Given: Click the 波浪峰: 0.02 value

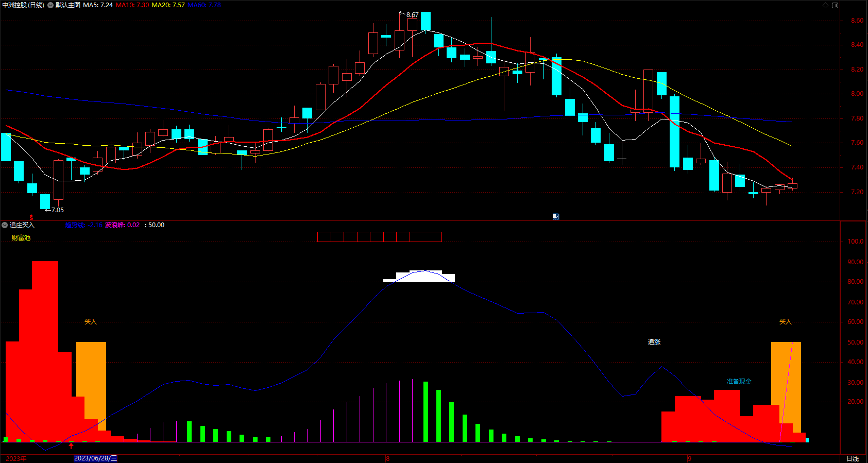Looking at the screenshot, I should (x=123, y=225).
